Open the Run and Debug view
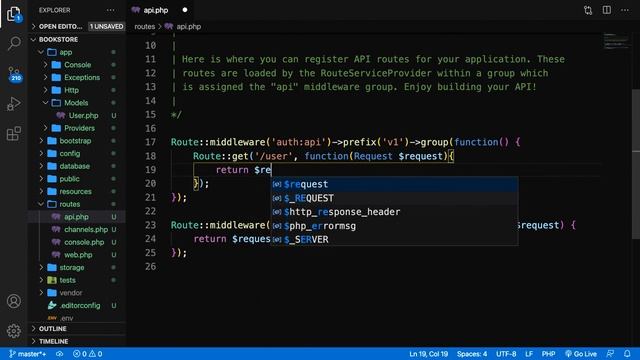The width and height of the screenshot is (640, 360). 13,104
